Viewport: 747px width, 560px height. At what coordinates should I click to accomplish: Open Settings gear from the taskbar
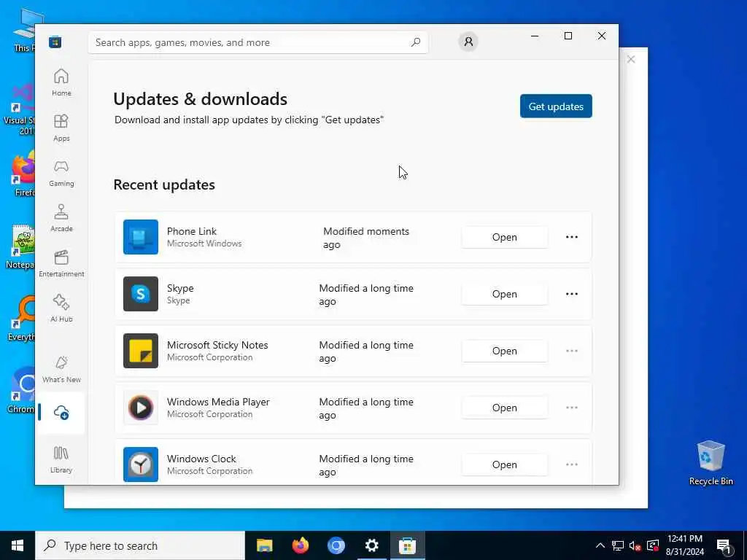click(x=371, y=545)
